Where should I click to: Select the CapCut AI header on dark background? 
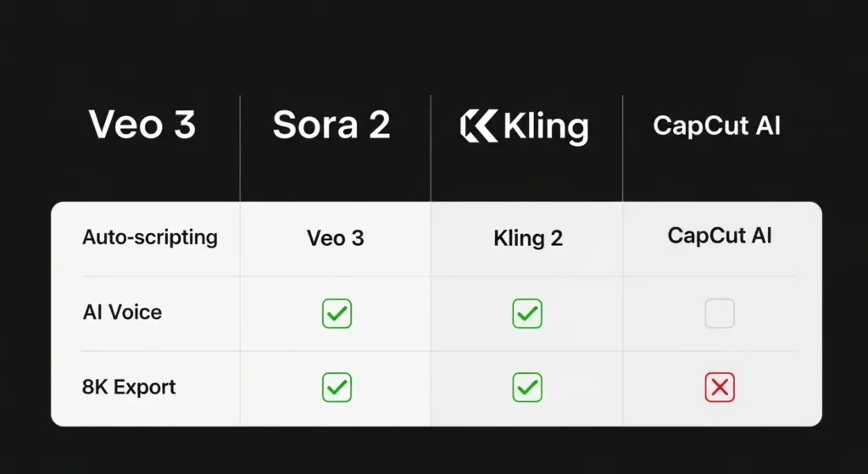(x=717, y=126)
